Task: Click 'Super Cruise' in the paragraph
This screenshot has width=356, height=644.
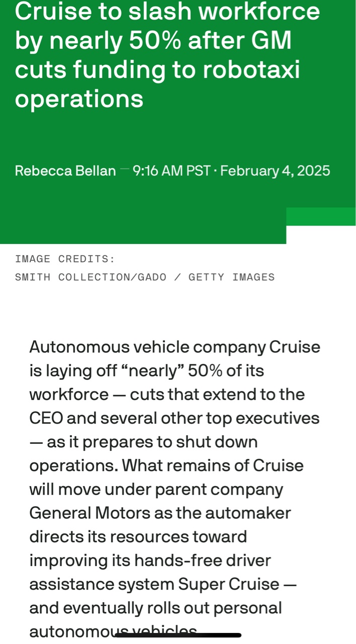Action: click(x=228, y=585)
